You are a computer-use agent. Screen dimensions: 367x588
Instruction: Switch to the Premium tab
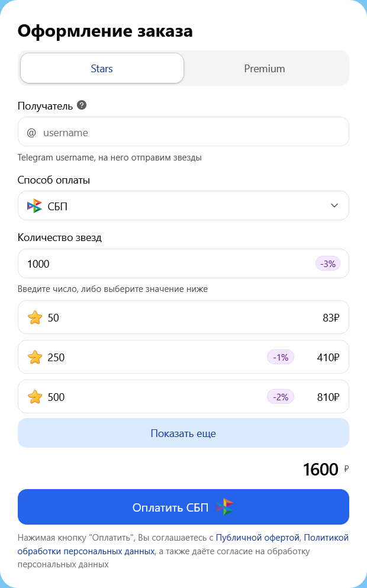(265, 69)
